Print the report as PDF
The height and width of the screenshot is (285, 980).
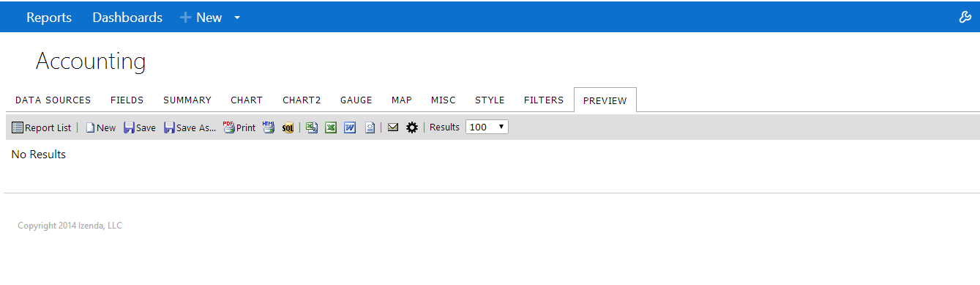(x=239, y=127)
